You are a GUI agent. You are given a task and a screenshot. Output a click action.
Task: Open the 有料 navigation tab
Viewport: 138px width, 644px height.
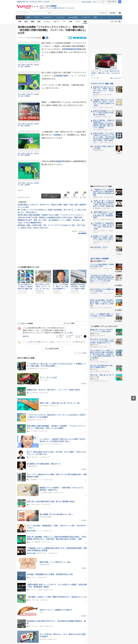point(95,17)
